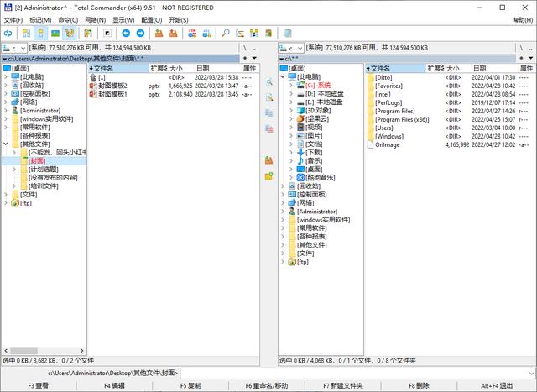Click the F4 编辑 button

pyautogui.click(x=114, y=386)
